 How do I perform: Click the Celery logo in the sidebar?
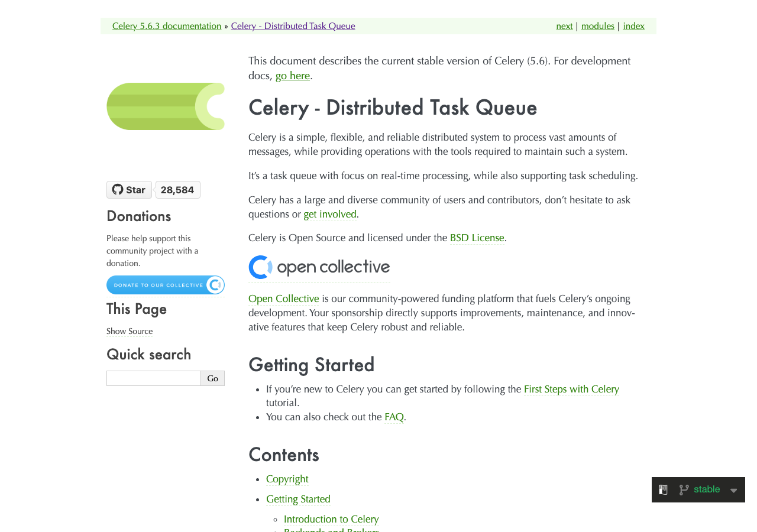166,106
